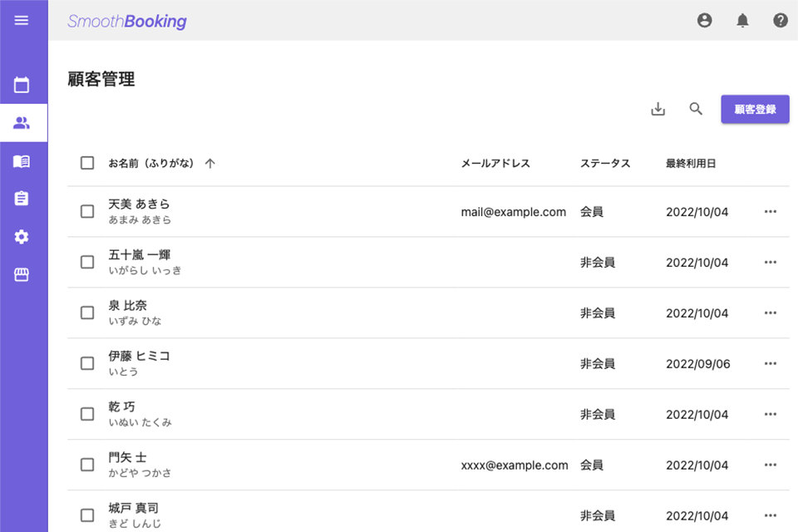Check the box for 天美 あきら

click(87, 211)
